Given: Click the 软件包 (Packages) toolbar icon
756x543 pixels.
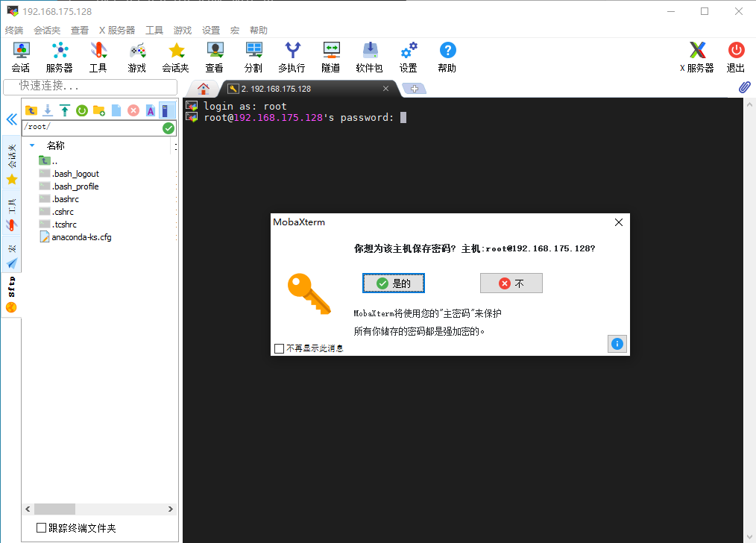Looking at the screenshot, I should point(369,57).
